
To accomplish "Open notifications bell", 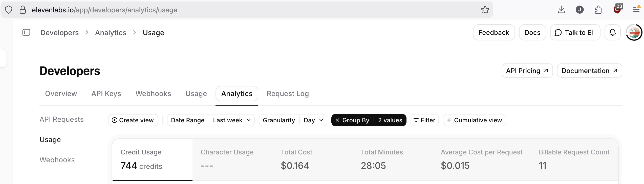I will coord(612,32).
